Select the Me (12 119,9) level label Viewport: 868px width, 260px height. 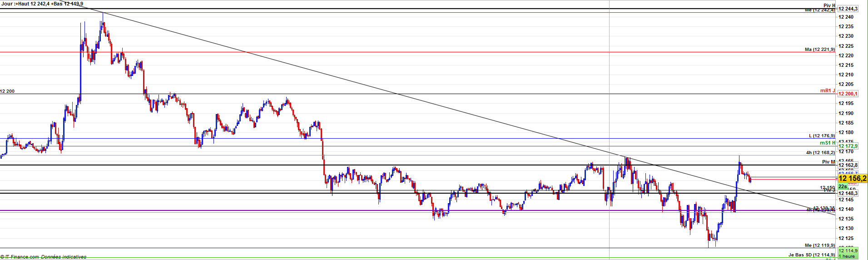click(819, 245)
